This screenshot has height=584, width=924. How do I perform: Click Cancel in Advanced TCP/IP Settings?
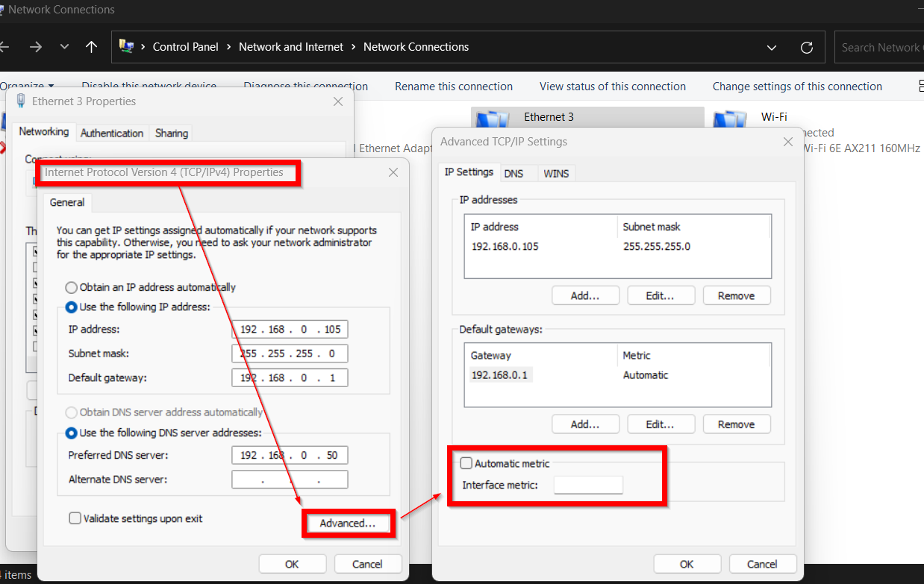(x=762, y=564)
